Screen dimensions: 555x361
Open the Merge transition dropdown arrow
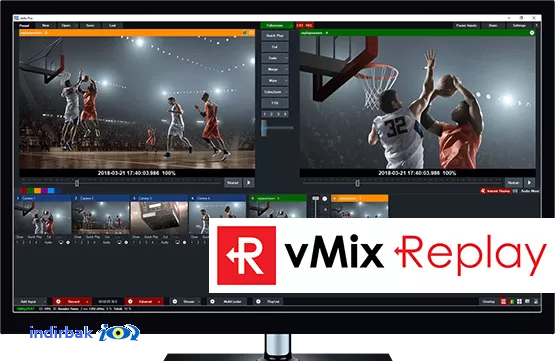pos(286,69)
